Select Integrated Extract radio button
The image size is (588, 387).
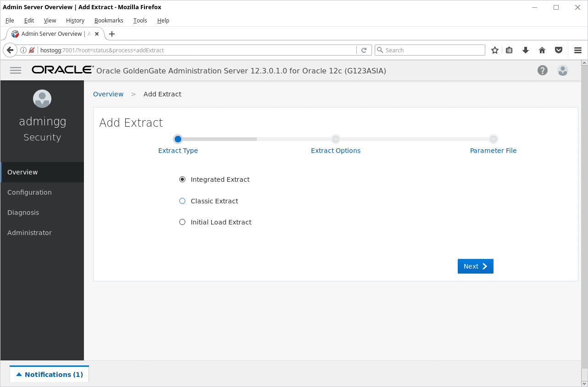[182, 179]
